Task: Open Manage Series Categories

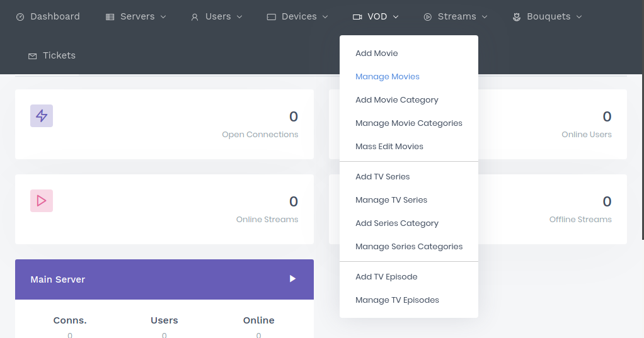Action: point(409,247)
